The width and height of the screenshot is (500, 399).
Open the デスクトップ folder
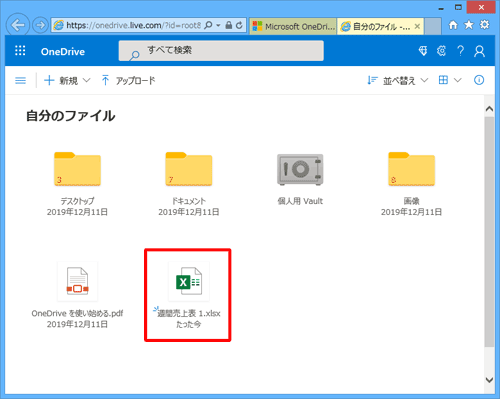77,169
